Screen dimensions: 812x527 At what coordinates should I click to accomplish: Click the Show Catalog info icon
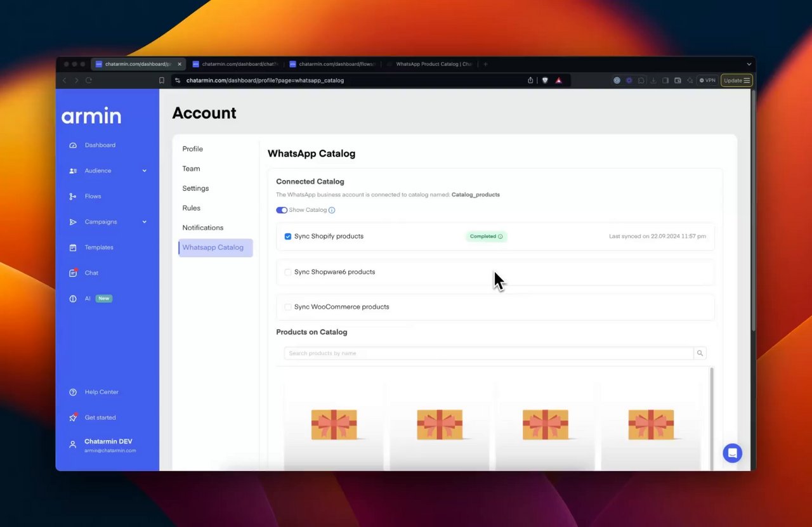(x=332, y=211)
